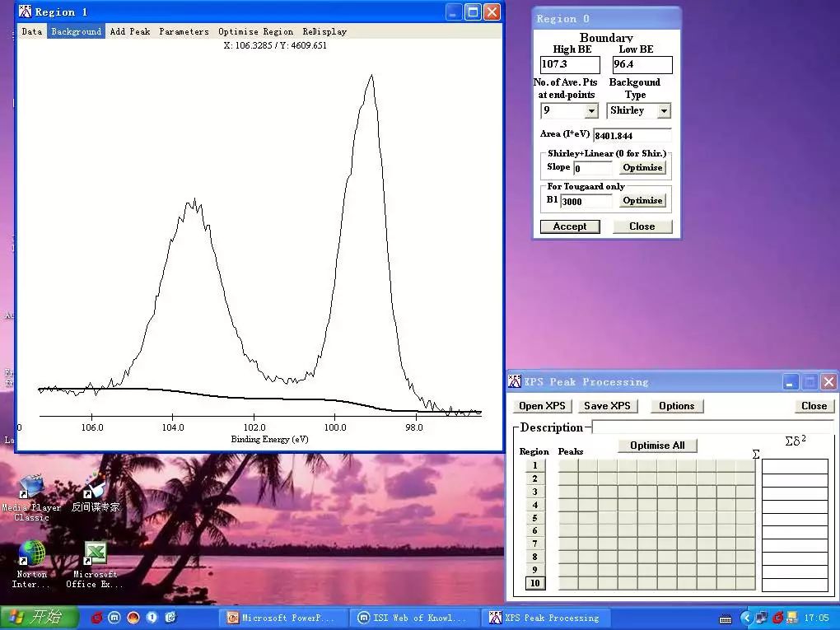Click Optimise button for Tougaard B1
This screenshot has width=840, height=630.
tap(642, 200)
